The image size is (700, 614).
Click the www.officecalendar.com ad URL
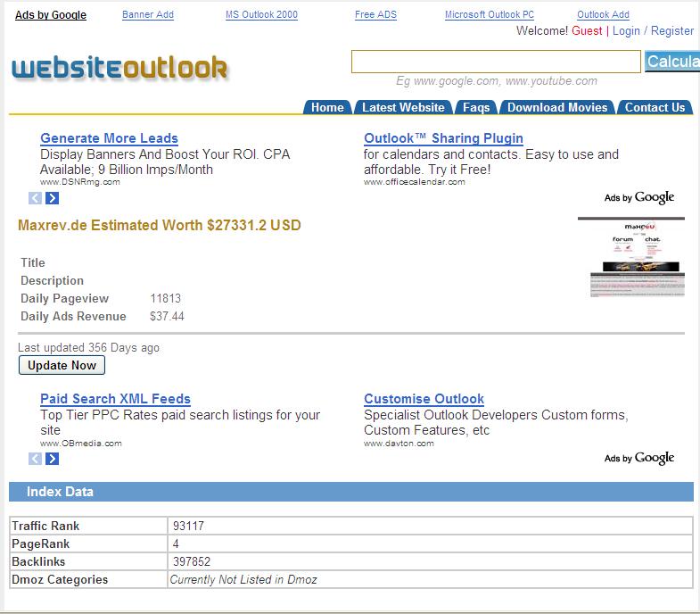point(415,182)
